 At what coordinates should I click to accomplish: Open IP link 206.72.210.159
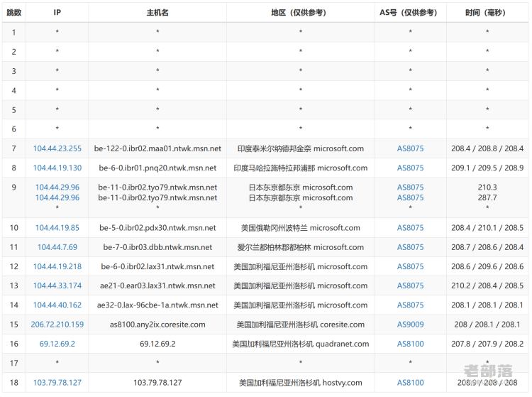coord(57,325)
